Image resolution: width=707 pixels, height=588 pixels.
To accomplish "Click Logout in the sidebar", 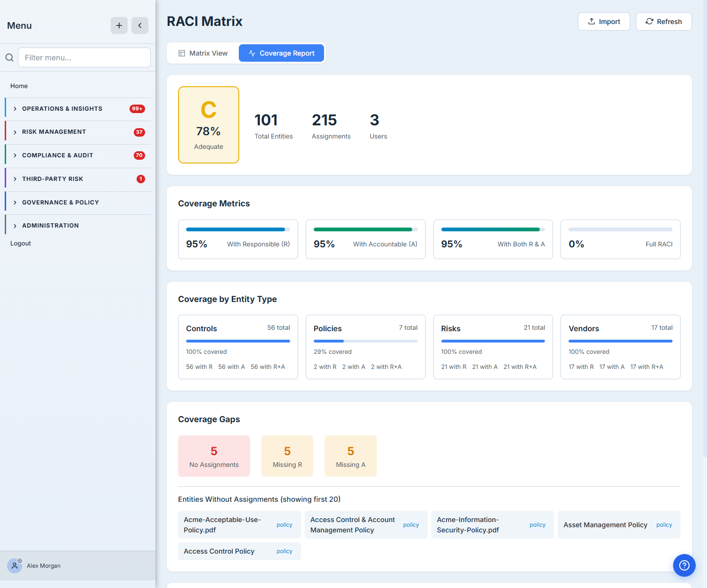I will (x=21, y=243).
